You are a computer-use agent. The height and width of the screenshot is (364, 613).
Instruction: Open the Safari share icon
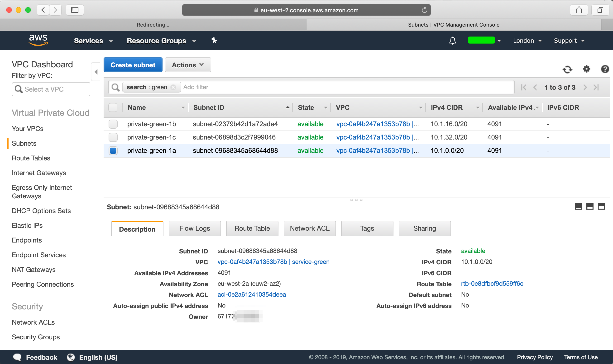579,10
